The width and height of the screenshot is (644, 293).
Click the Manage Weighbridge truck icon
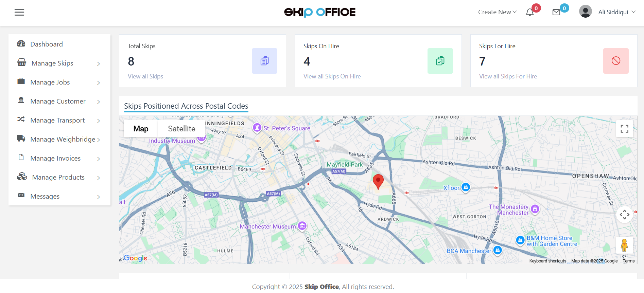pos(21,138)
